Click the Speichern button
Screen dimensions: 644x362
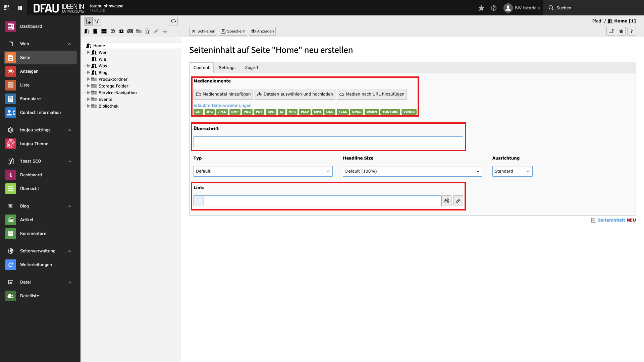pyautogui.click(x=233, y=31)
